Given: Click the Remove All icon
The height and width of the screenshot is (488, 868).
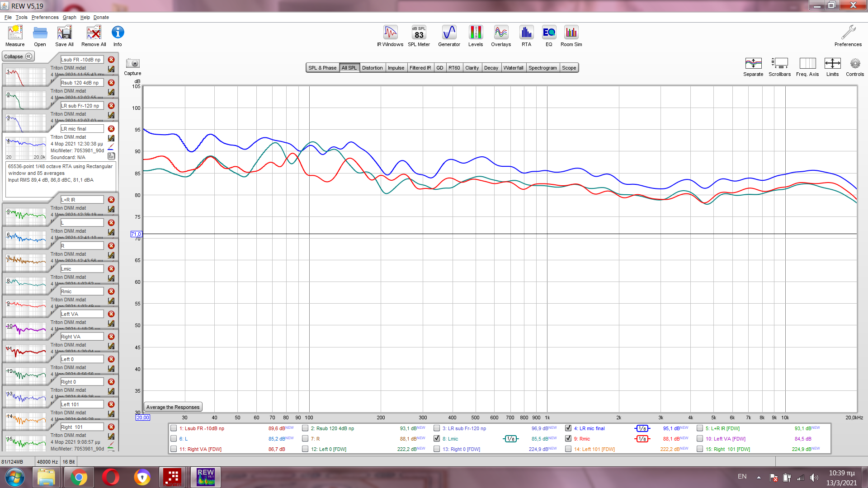Looking at the screenshot, I should pos(94,36).
